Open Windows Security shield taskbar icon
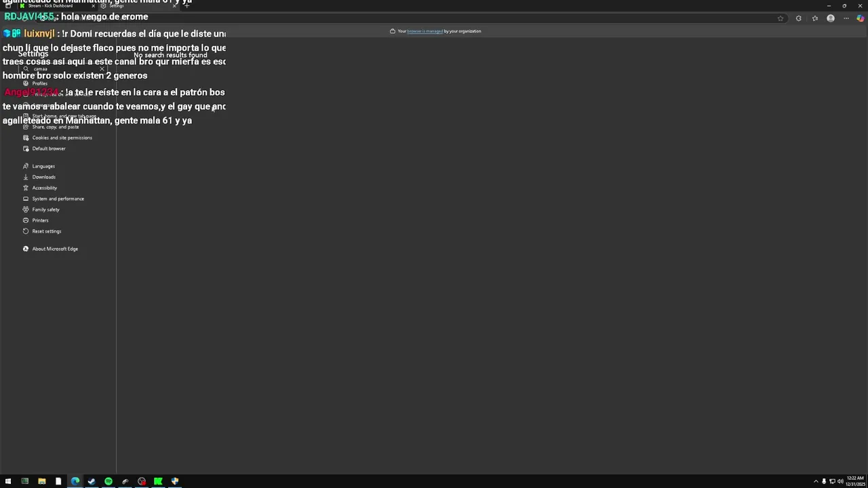Screen dimensions: 868x488 click(x=175, y=481)
